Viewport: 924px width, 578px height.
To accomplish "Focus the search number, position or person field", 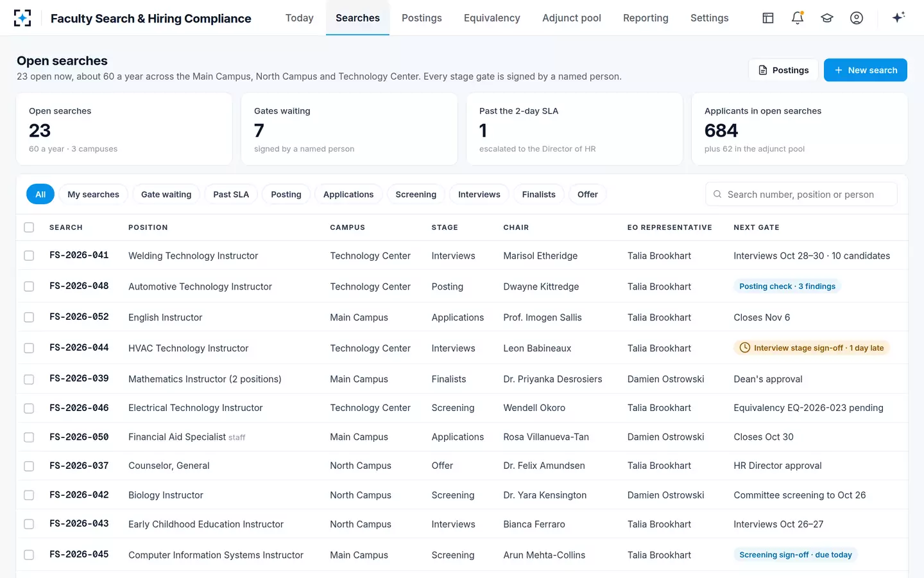I will [x=801, y=194].
